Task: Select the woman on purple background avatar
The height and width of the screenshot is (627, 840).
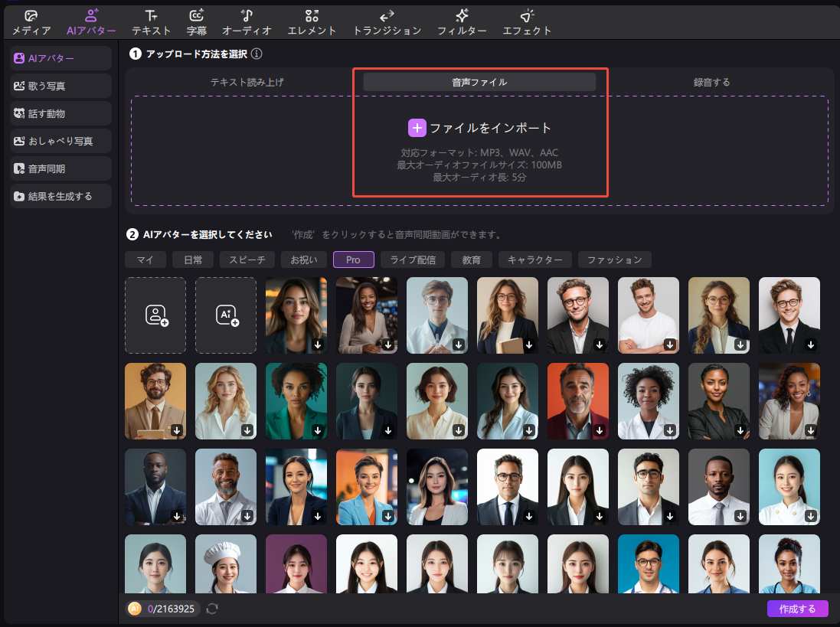Action: 296,563
